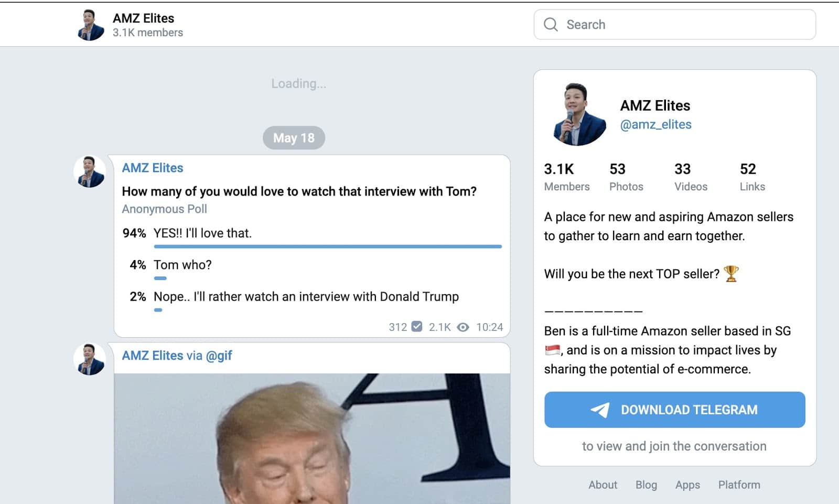Open the @amz_elites handle link
839x504 pixels.
pos(655,125)
